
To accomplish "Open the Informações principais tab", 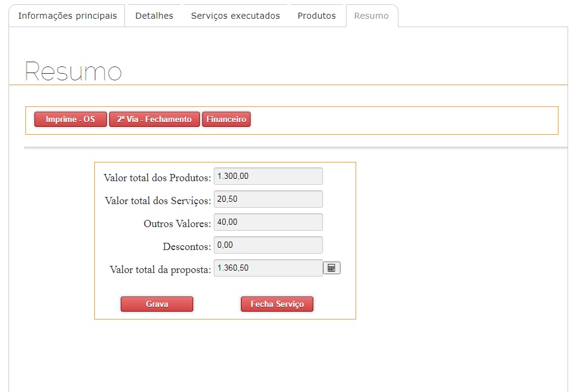I will point(67,16).
